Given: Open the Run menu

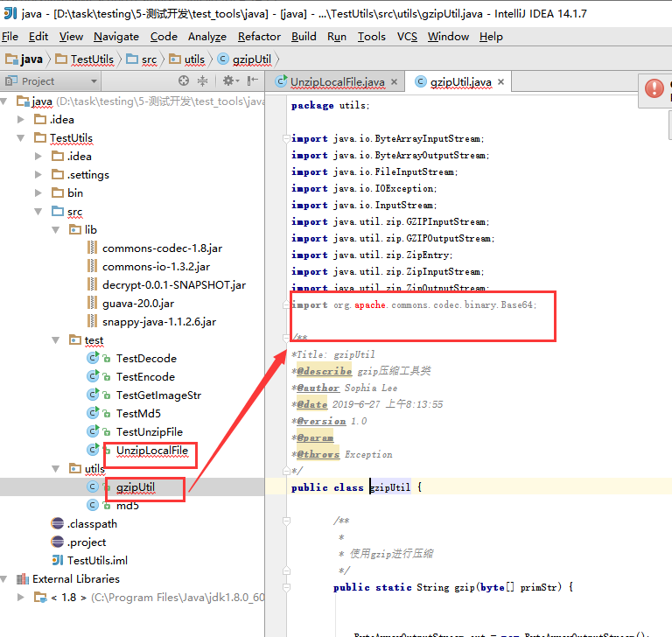Looking at the screenshot, I should click(x=337, y=37).
